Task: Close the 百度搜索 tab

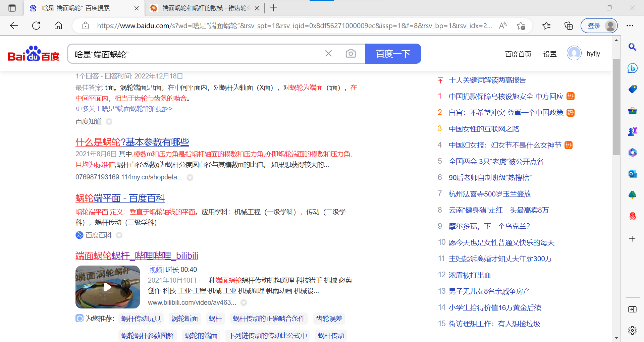Action: 137,8
